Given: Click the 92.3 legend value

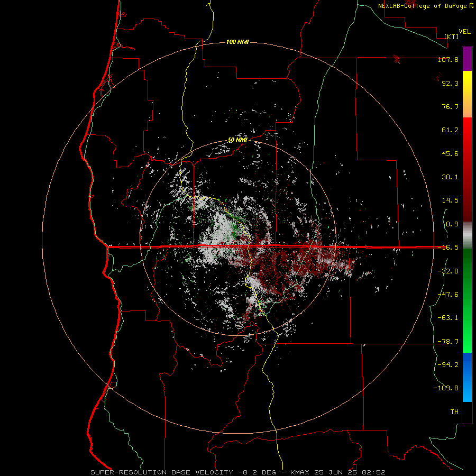Looking at the screenshot, I should click(x=450, y=83).
